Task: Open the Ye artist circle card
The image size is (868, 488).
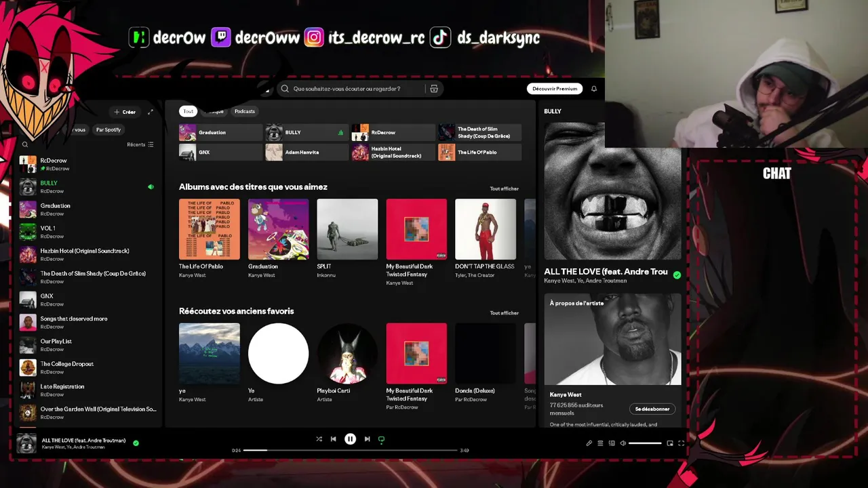Action: (279, 353)
